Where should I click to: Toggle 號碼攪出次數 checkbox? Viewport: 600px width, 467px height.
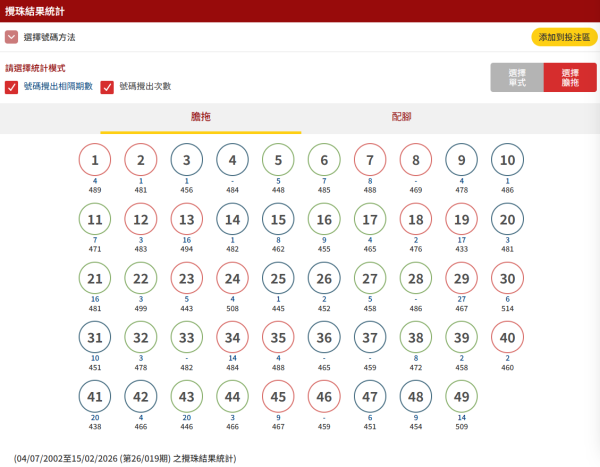pyautogui.click(x=107, y=87)
